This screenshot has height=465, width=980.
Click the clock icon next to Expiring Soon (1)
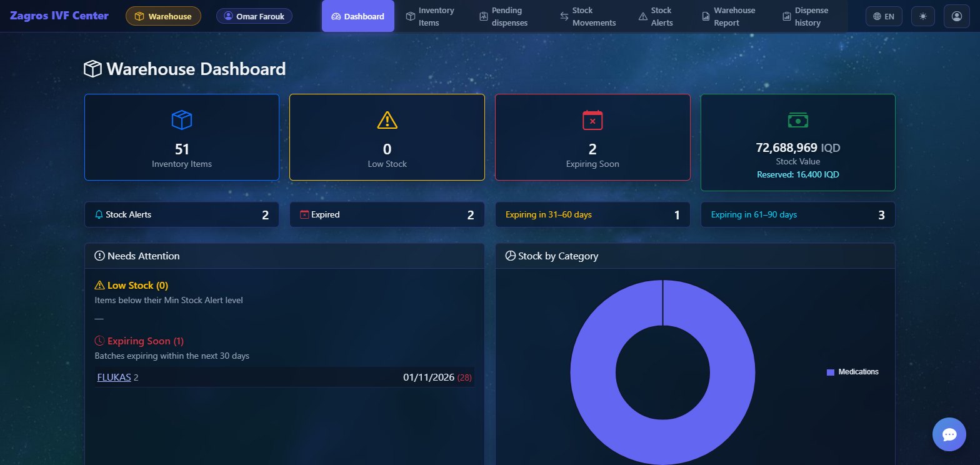coord(99,341)
